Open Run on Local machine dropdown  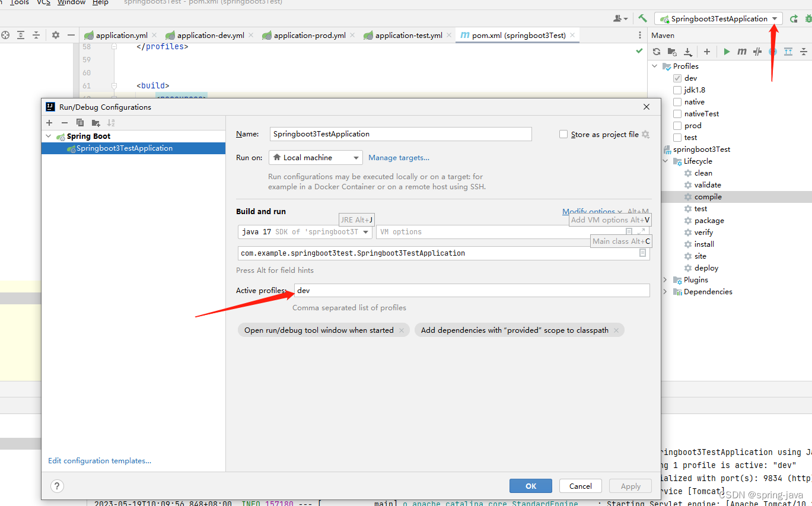point(316,157)
